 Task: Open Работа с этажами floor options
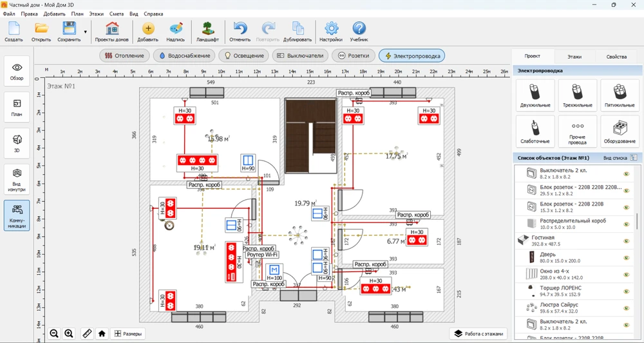[479, 333]
